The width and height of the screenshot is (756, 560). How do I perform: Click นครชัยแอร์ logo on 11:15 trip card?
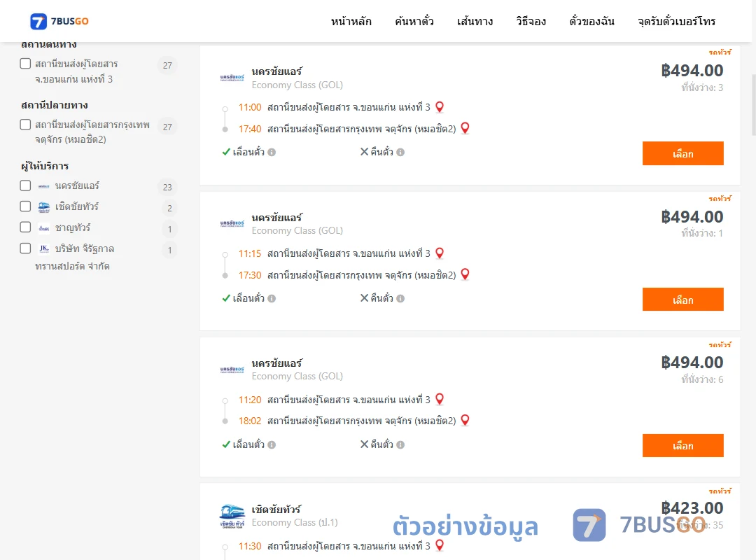click(x=232, y=223)
